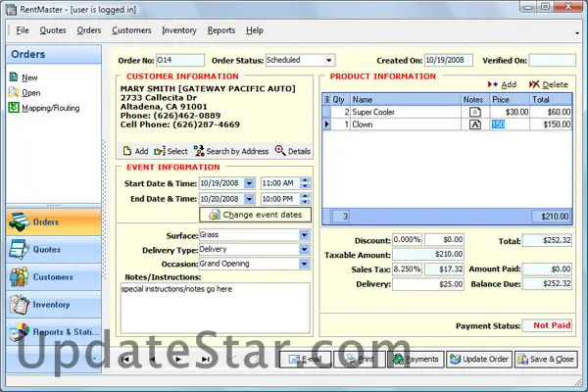Expand the Order Status dropdown
588x392 pixels.
(x=329, y=61)
